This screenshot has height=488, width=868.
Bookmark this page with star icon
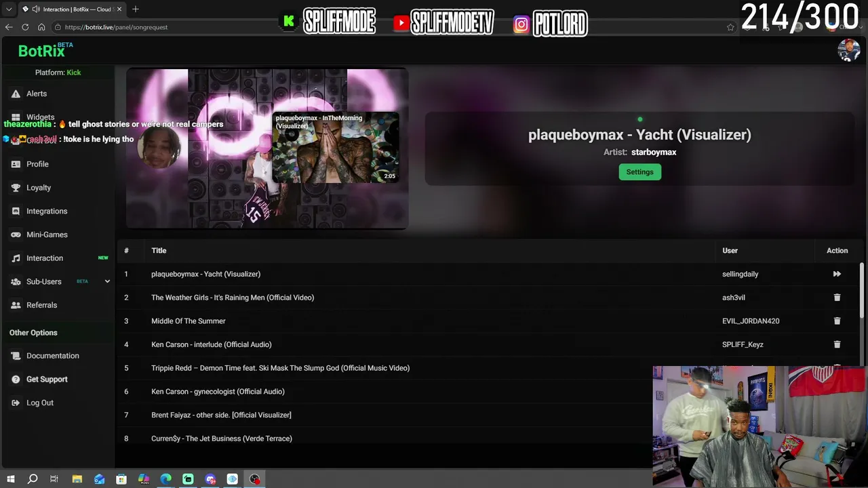pyautogui.click(x=730, y=27)
